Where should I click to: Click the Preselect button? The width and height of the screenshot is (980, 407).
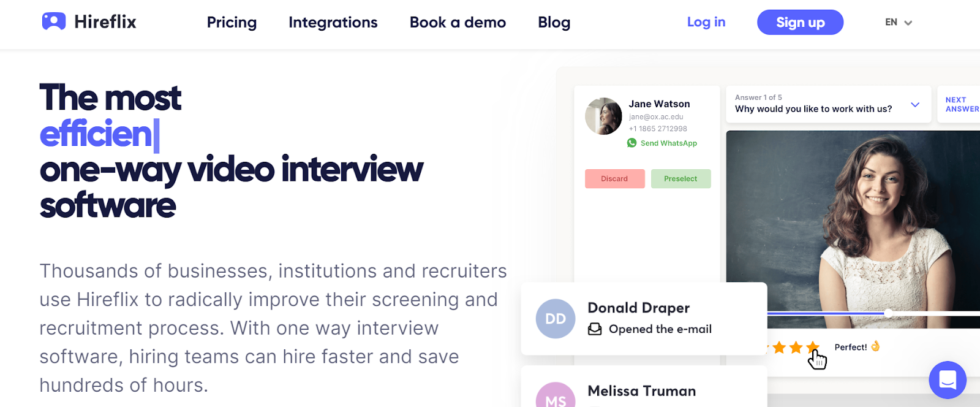point(680,178)
